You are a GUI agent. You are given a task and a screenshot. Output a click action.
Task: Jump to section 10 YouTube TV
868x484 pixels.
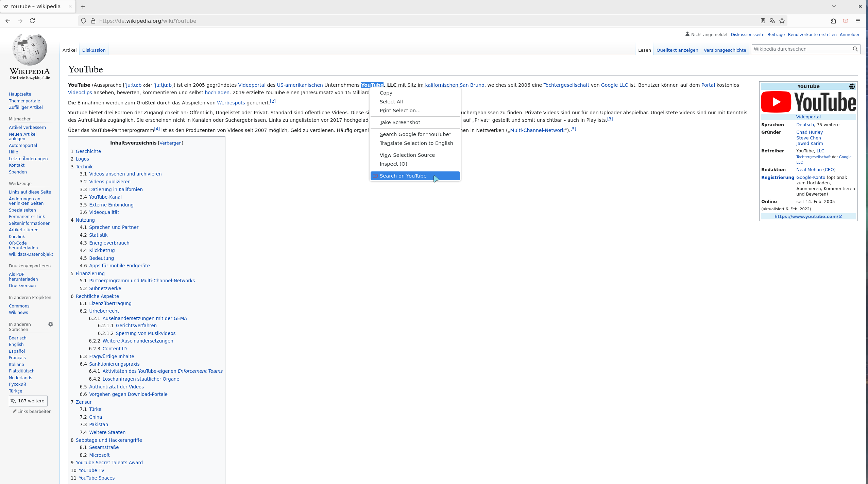point(91,470)
